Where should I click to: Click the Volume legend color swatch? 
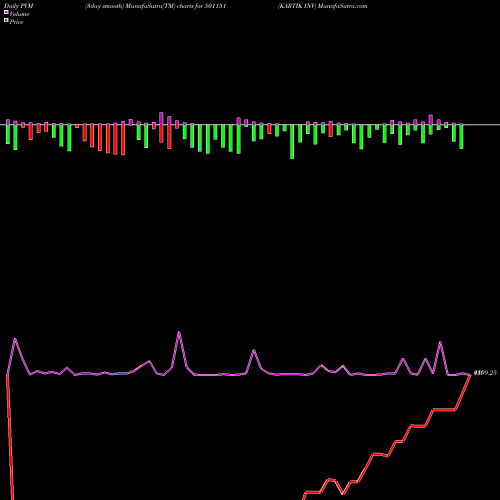pyautogui.click(x=6, y=13)
